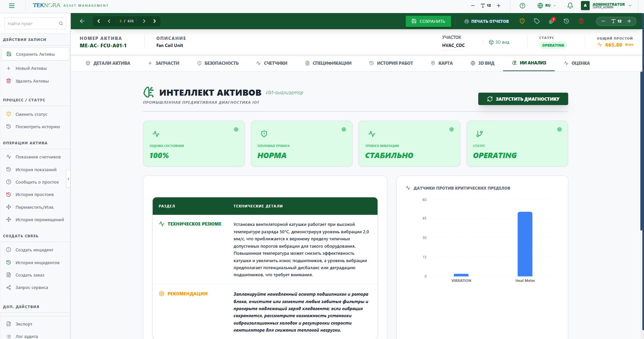Screen dimensions: 644x339
Task: Click Сохранить Активы in sidebar
Action: pos(35,54)
